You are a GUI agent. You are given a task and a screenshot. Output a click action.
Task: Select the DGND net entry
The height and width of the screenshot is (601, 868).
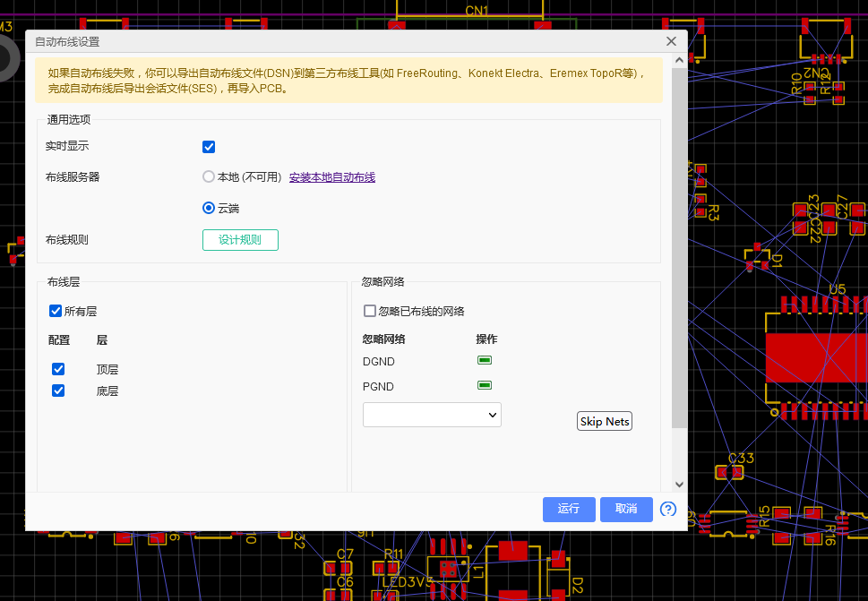pyautogui.click(x=379, y=361)
